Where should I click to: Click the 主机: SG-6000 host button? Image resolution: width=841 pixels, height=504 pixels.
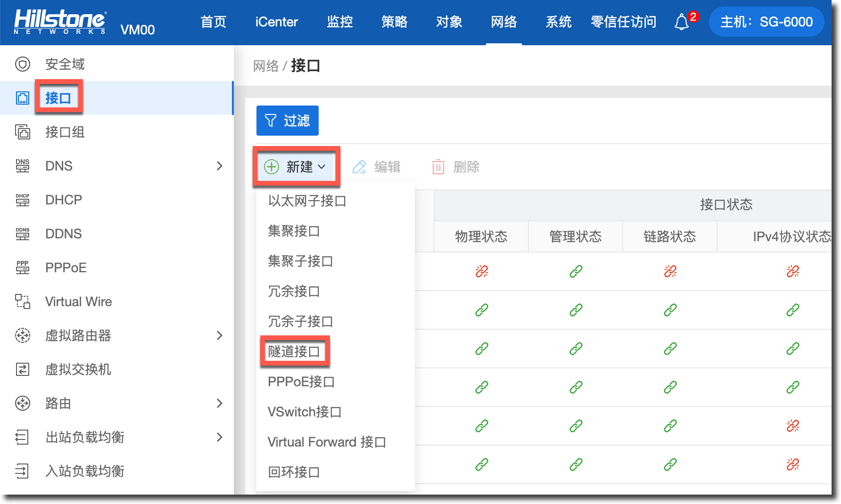(766, 22)
